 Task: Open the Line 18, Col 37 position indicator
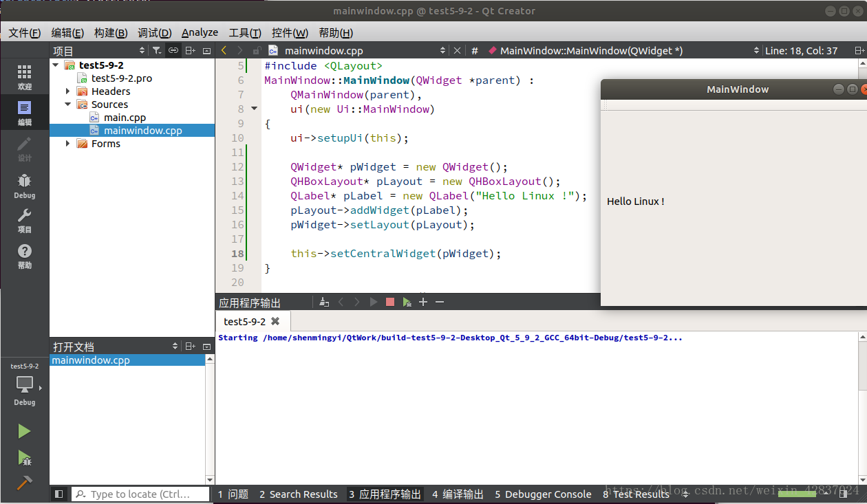click(801, 50)
